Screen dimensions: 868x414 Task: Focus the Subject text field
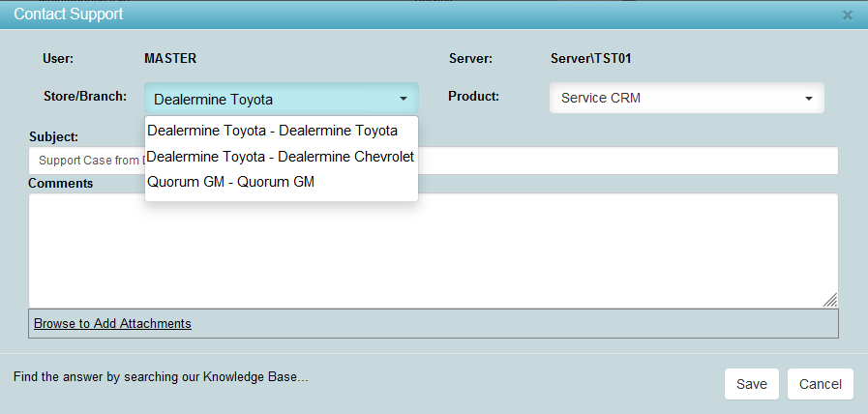[x=629, y=161]
